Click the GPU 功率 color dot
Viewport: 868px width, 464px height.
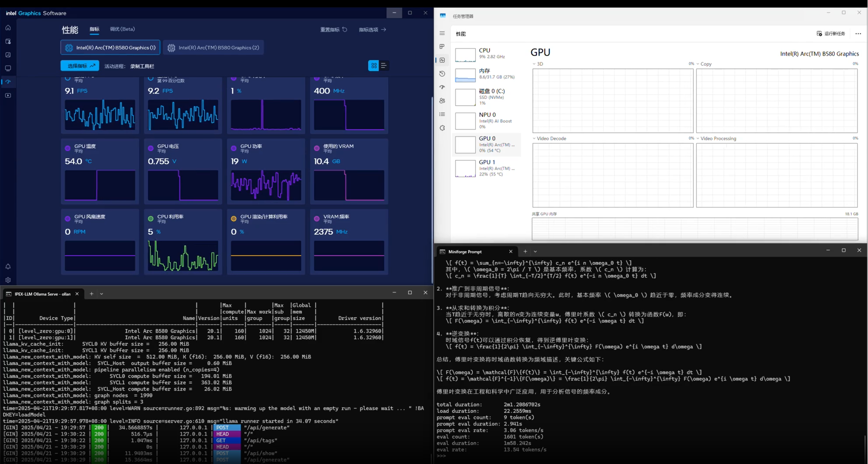234,148
